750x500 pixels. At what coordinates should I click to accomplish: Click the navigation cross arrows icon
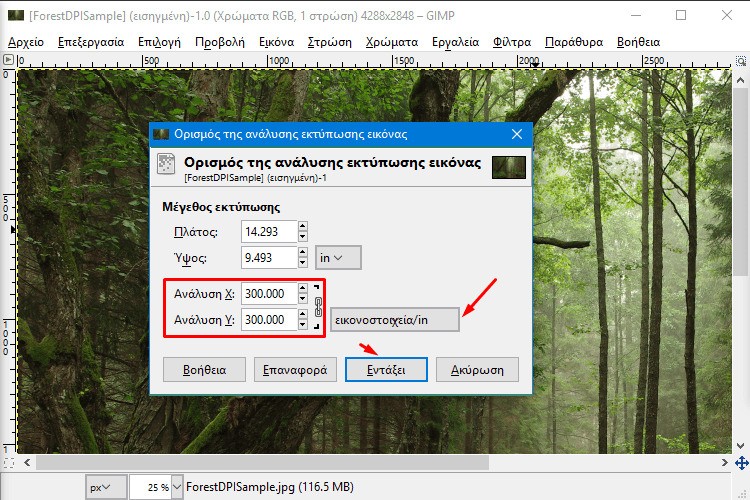point(741,463)
